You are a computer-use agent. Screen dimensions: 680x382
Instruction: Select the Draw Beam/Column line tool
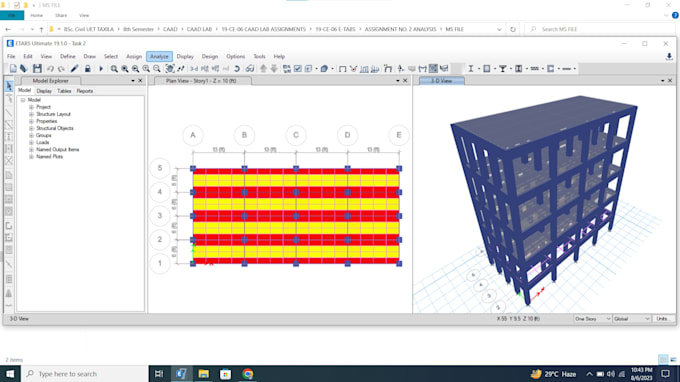(x=9, y=113)
